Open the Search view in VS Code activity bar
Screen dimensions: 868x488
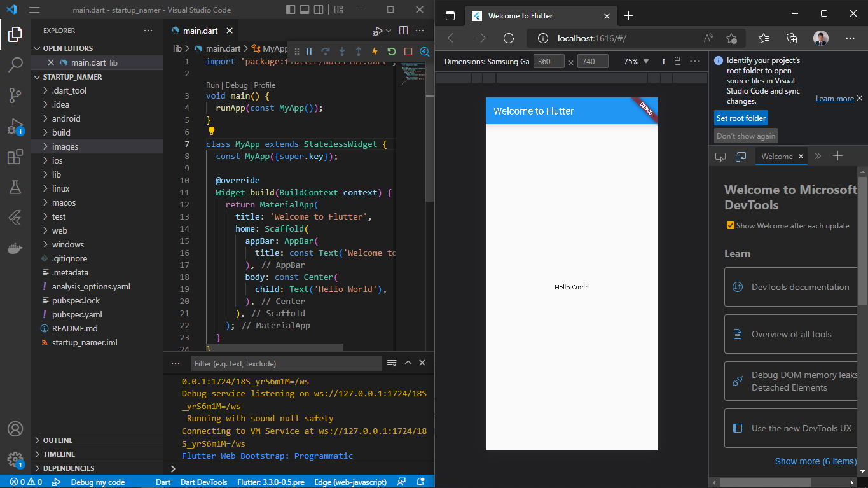tap(15, 64)
